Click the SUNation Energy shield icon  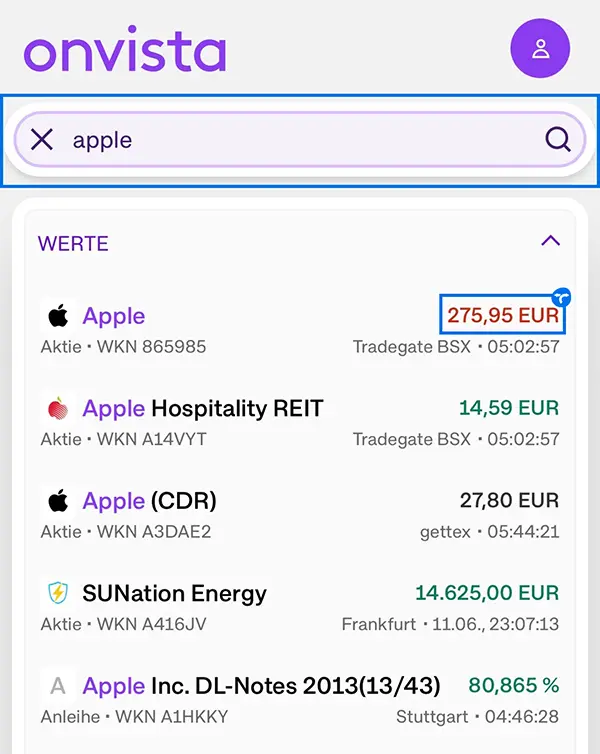pyautogui.click(x=58, y=593)
